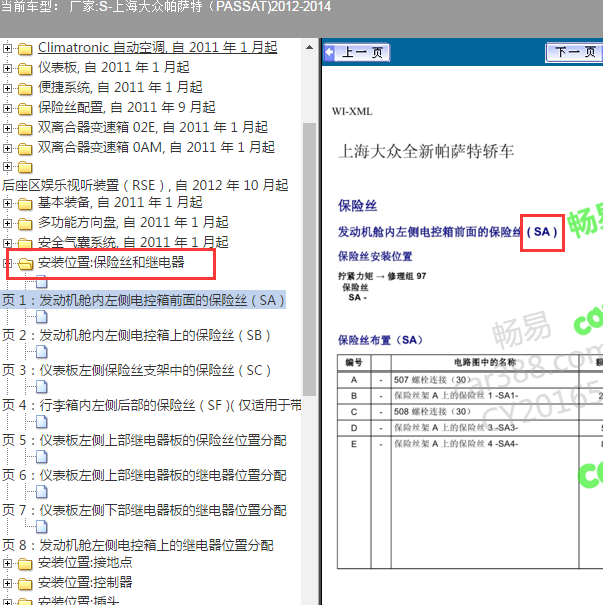The width and height of the screenshot is (603, 605).
Task: Select 安装位置:保险丝和继电器 tree label
Action: coord(111,262)
